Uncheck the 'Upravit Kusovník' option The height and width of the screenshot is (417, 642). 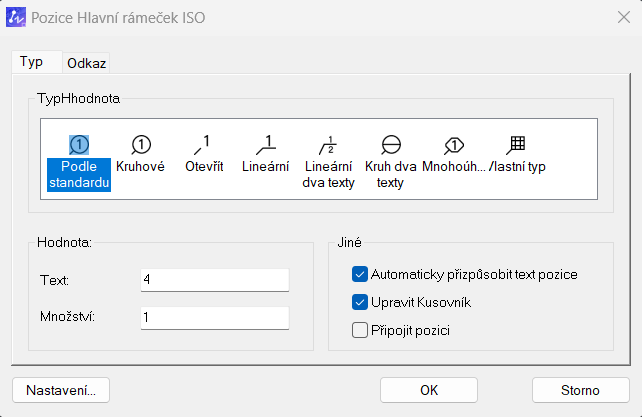pyautogui.click(x=360, y=302)
